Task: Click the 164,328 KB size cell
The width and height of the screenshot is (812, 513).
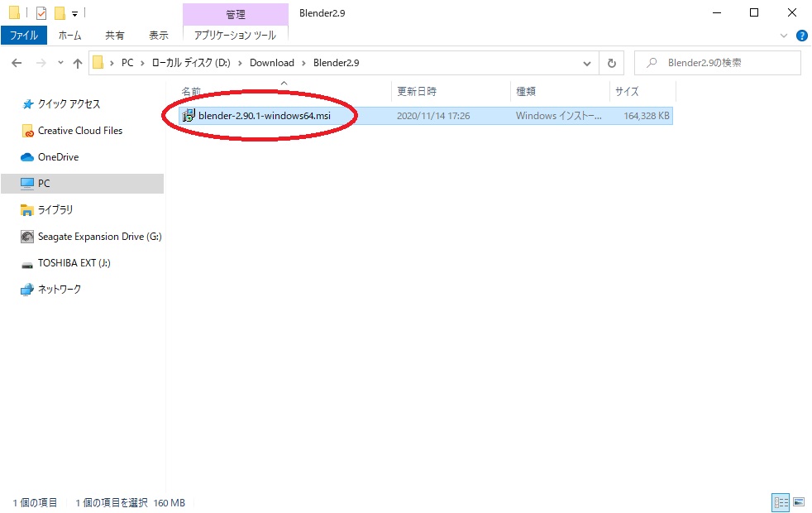Action: [647, 116]
